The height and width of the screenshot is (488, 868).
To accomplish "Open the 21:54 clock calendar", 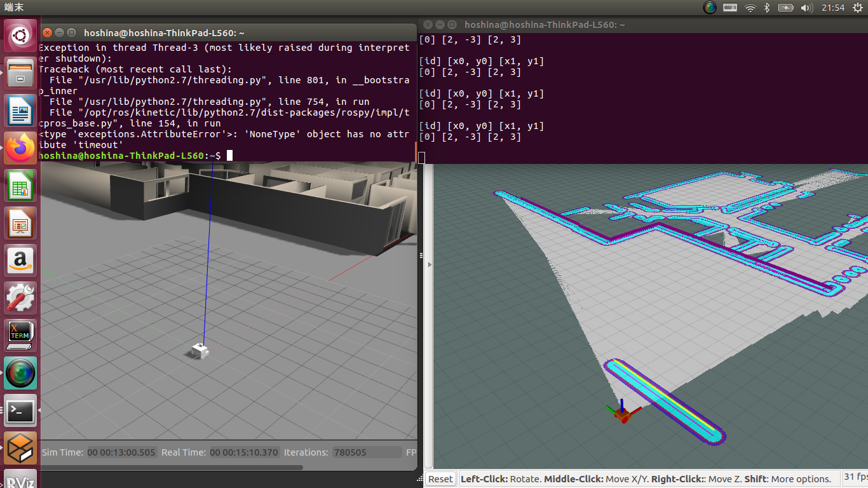I will point(832,8).
